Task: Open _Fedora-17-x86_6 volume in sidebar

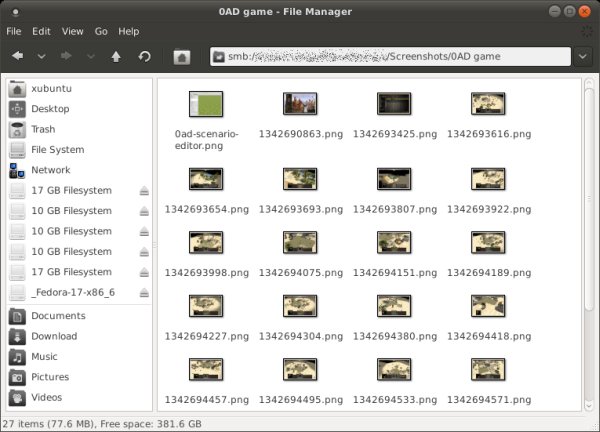Action: click(x=73, y=293)
